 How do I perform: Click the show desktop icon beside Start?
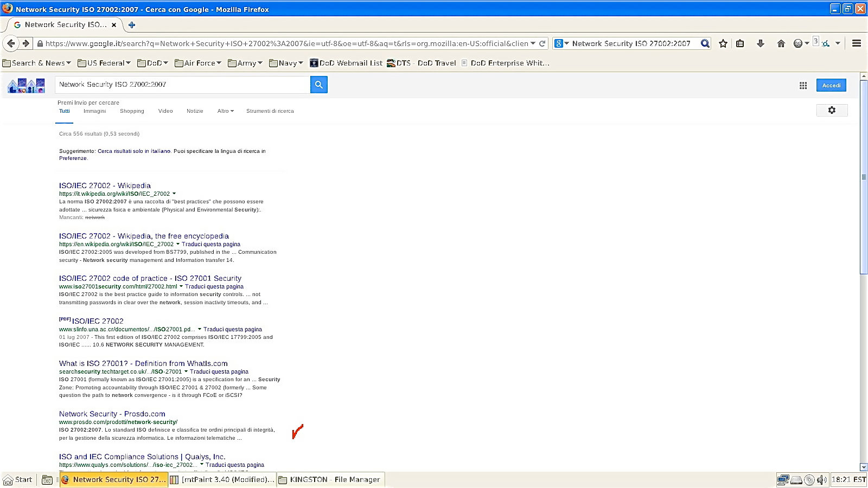coord(47,479)
